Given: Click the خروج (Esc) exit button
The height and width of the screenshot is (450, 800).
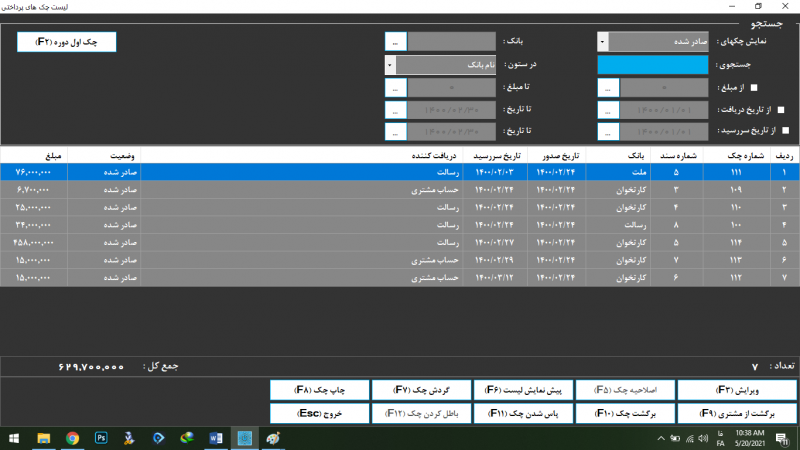Looking at the screenshot, I should (319, 413).
